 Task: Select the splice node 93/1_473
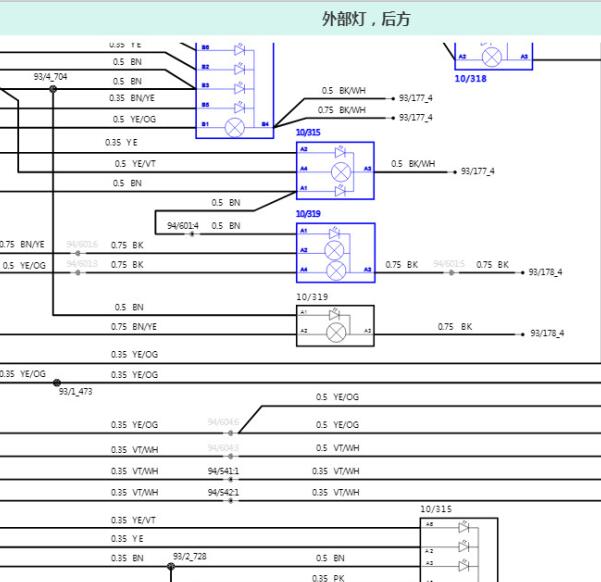tap(57, 382)
